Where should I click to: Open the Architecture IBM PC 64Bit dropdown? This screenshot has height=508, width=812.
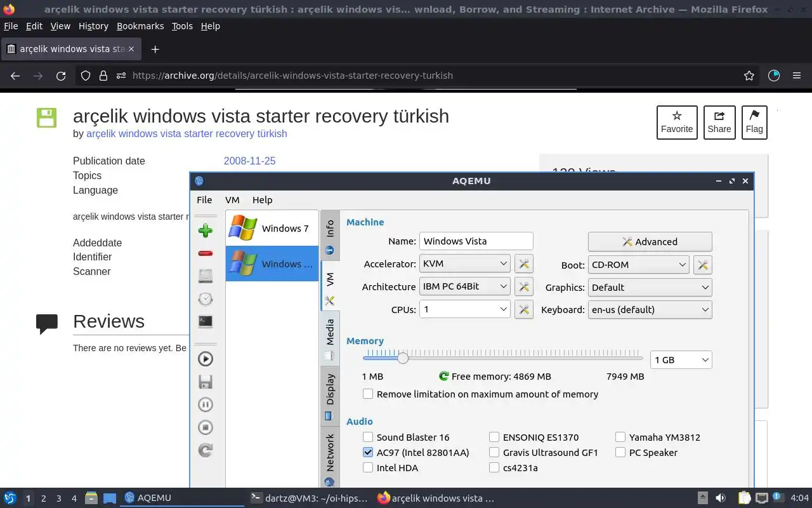(465, 286)
